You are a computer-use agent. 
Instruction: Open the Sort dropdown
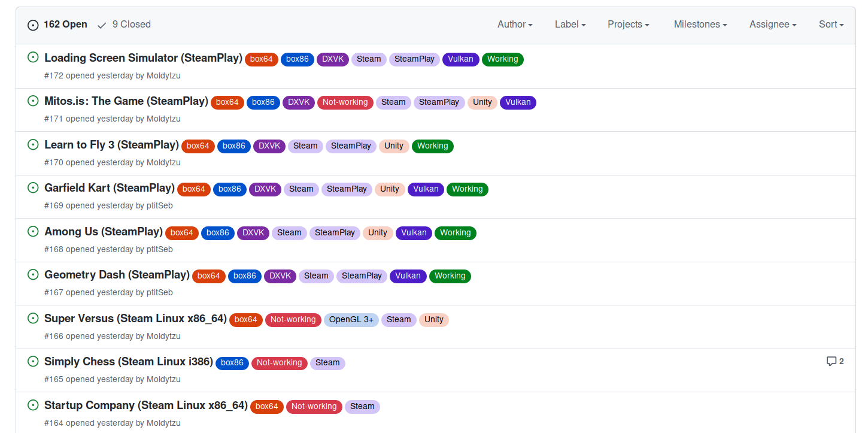tap(831, 25)
